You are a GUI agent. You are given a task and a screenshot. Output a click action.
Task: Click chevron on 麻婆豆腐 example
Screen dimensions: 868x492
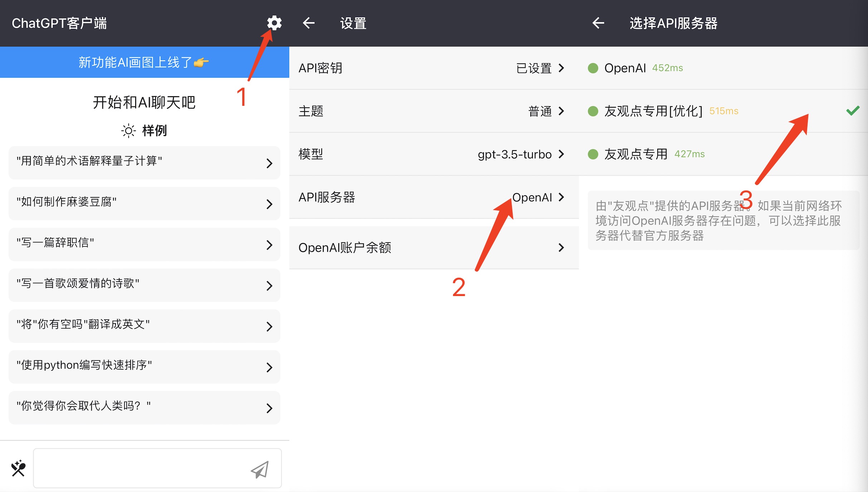point(269,204)
